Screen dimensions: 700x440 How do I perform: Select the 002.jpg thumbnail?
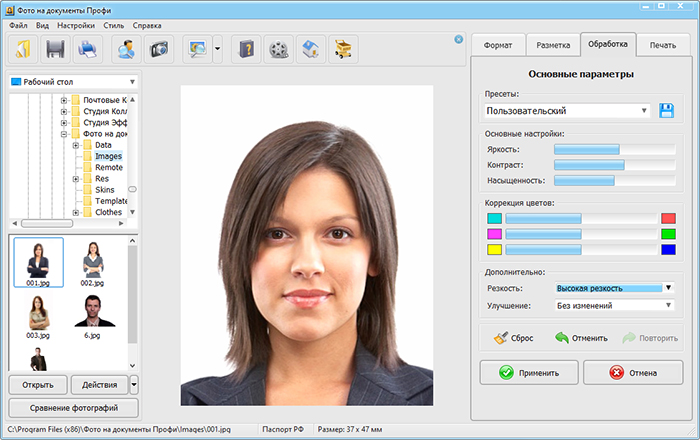(93, 262)
